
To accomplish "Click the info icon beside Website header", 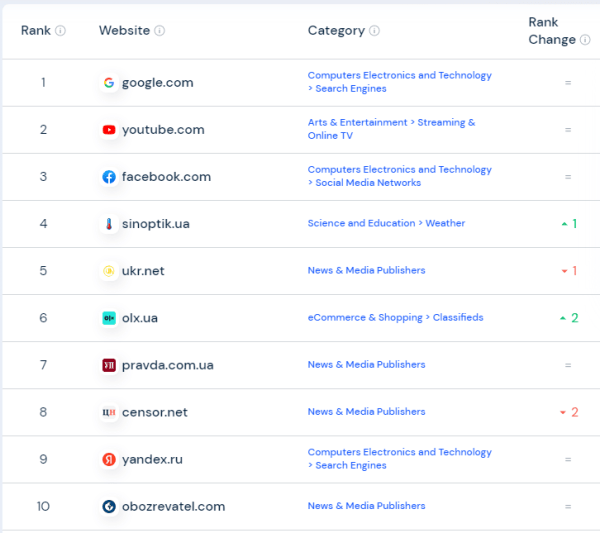I will [x=160, y=31].
